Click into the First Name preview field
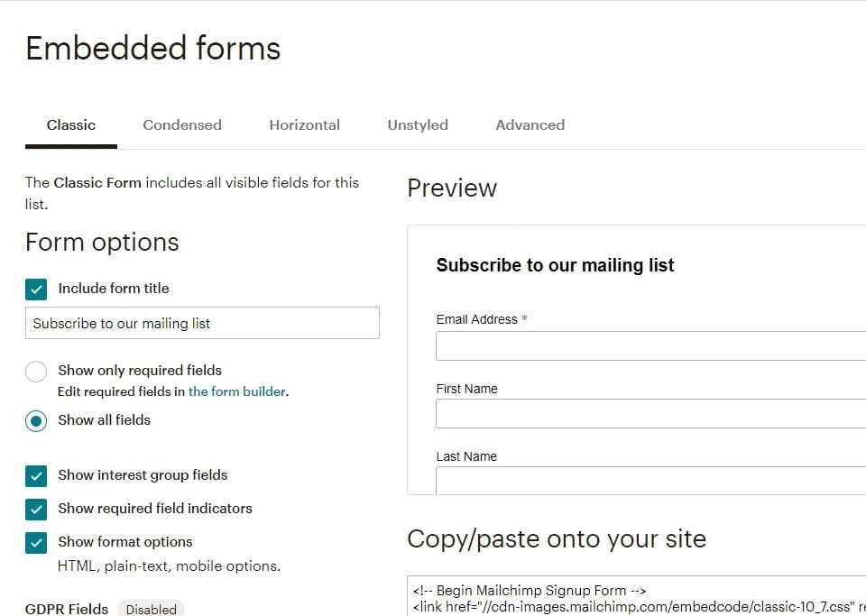The image size is (866, 616). (x=650, y=413)
